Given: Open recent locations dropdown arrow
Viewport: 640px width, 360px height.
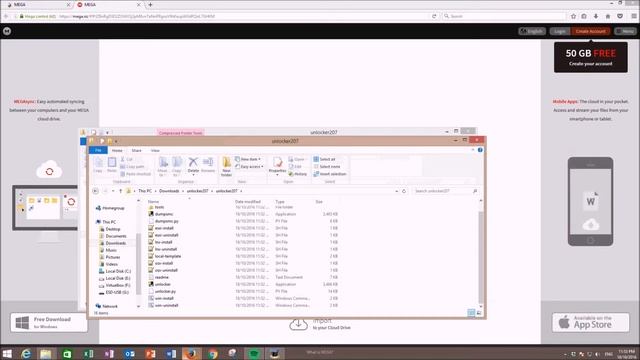Looking at the screenshot, I should (113, 191).
